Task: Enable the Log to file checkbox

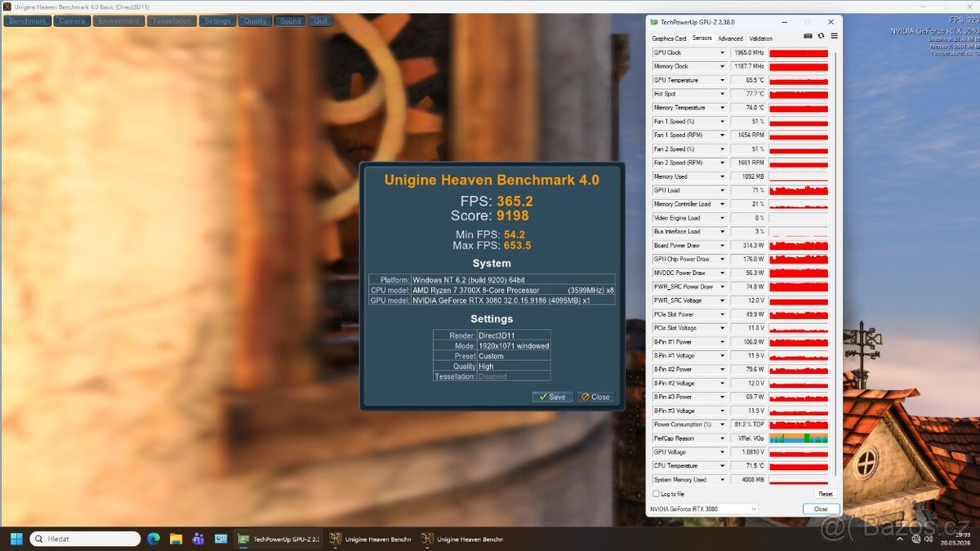Action: tap(654, 493)
